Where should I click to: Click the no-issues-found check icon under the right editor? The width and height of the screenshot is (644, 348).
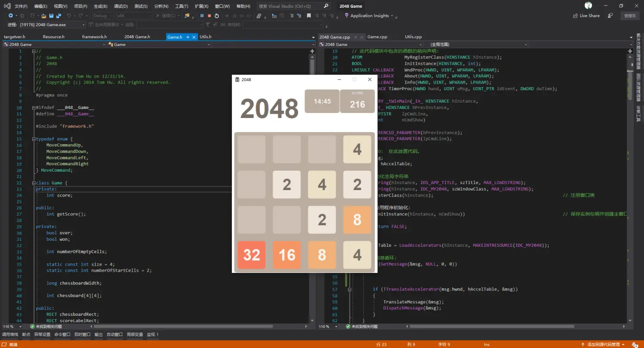[348, 327]
